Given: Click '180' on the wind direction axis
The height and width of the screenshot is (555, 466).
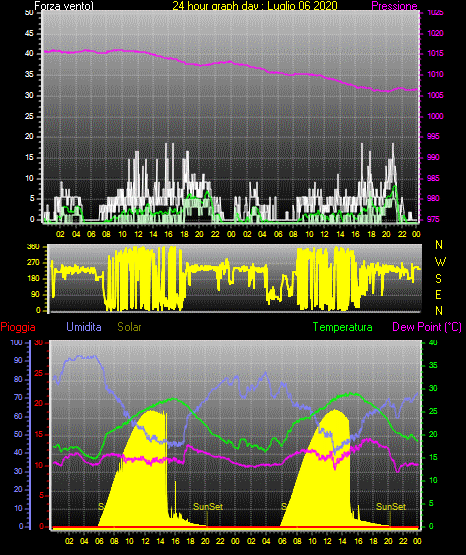Looking at the screenshot, I should pyautogui.click(x=33, y=279).
